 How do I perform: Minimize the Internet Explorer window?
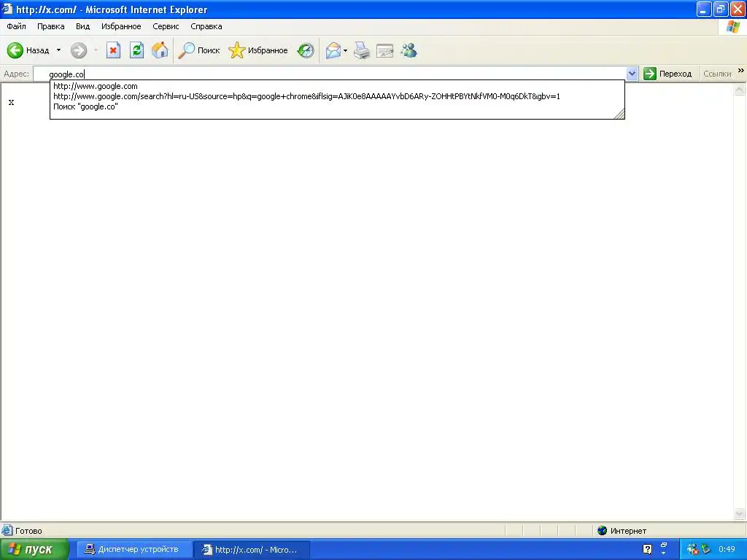click(704, 9)
